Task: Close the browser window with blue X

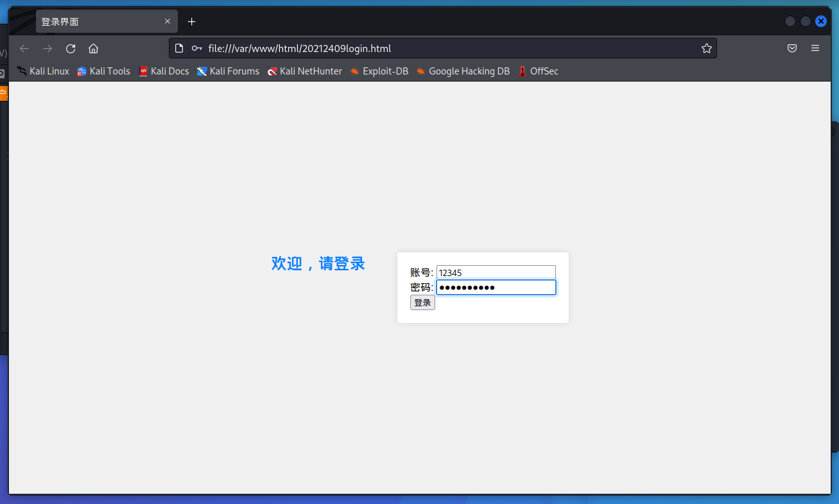Action: (821, 21)
